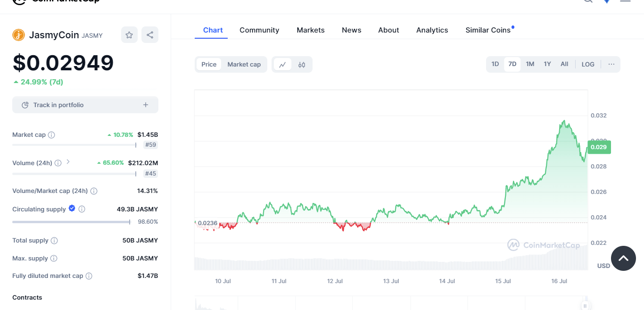This screenshot has width=644, height=310.
Task: Select the Market cap chart toggle
Action: point(244,65)
